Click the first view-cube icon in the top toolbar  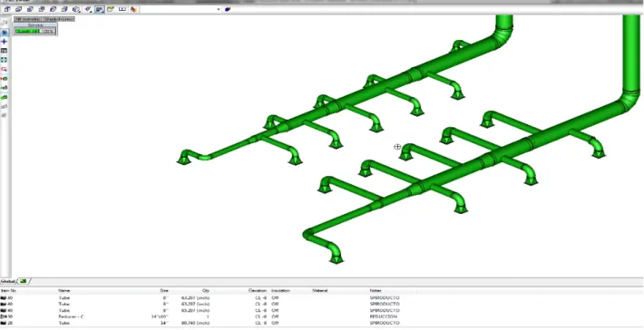(7, 9)
